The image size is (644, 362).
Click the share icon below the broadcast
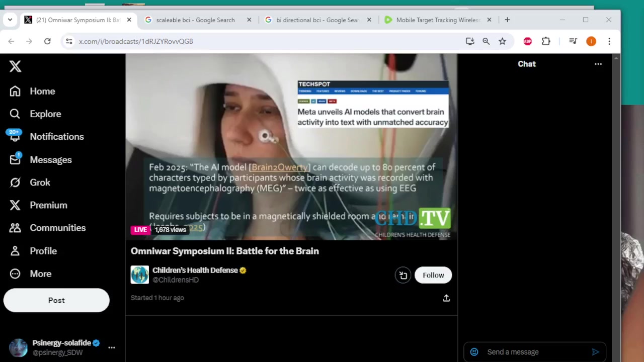pos(446,298)
